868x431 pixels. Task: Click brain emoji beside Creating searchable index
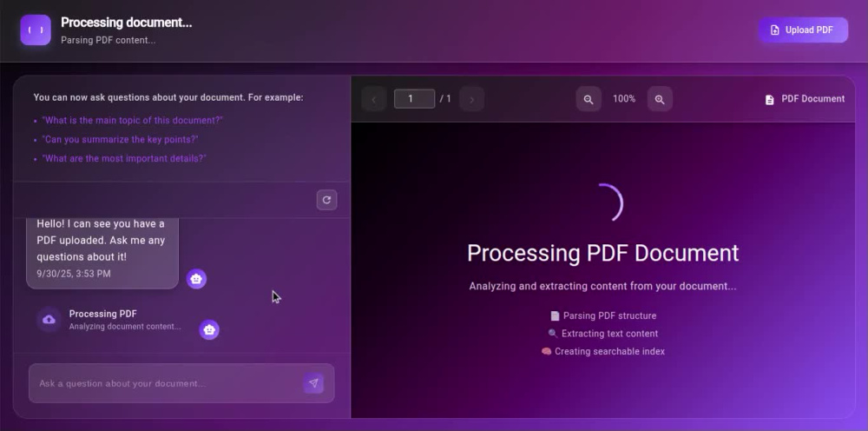pyautogui.click(x=546, y=351)
